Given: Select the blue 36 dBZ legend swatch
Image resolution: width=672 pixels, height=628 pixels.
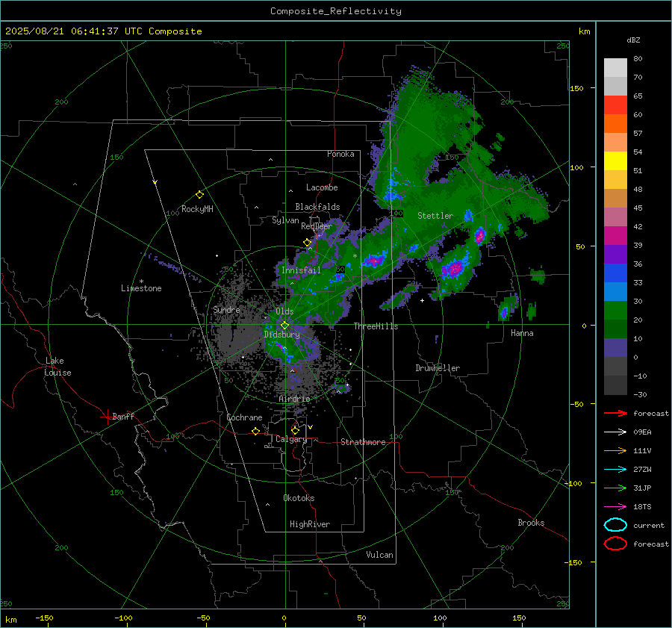Looking at the screenshot, I should 615,273.
